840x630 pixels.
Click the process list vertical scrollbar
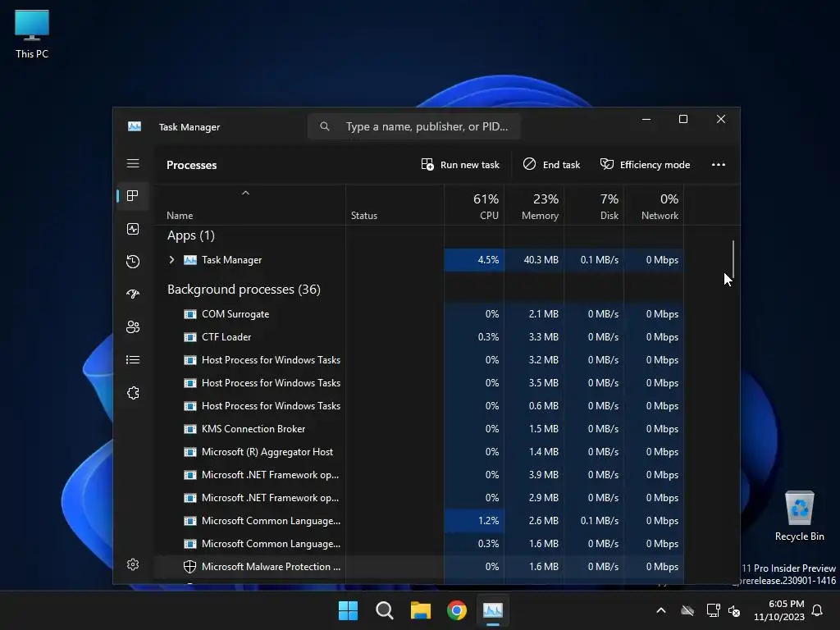point(733,258)
